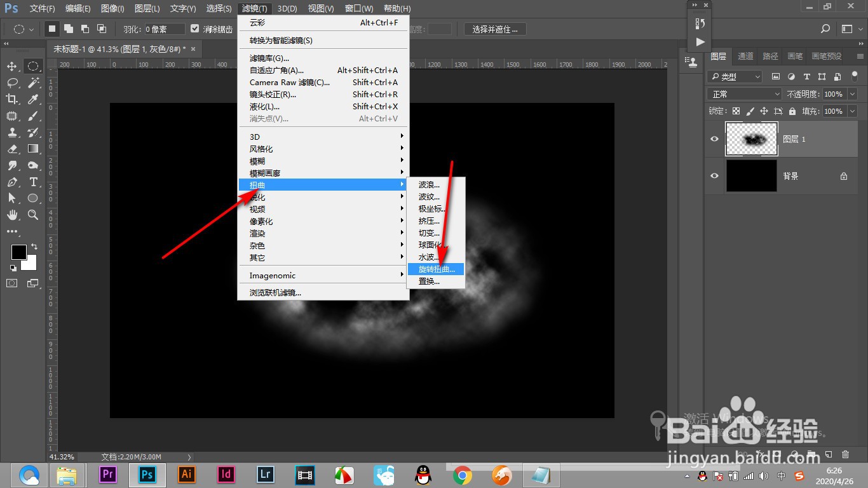Select the Move tool
Viewport: 868px width, 488px height.
[x=11, y=65]
